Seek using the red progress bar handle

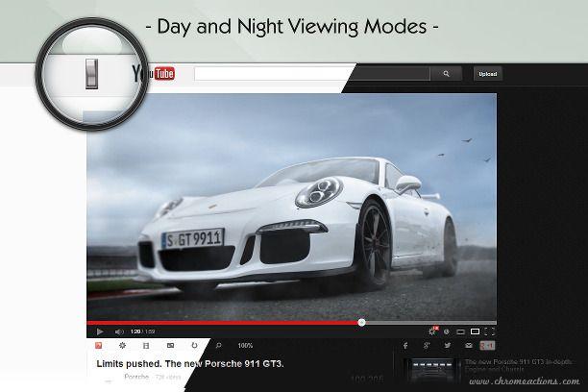pos(361,322)
